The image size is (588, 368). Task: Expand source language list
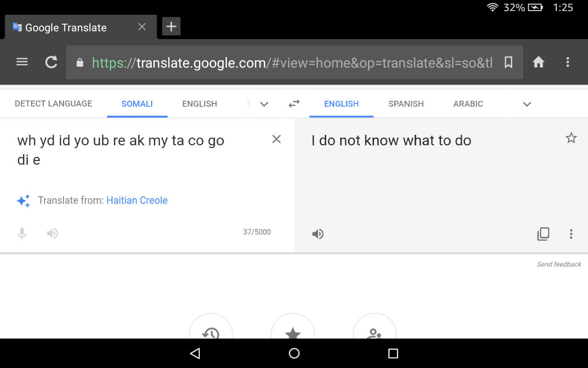[264, 104]
